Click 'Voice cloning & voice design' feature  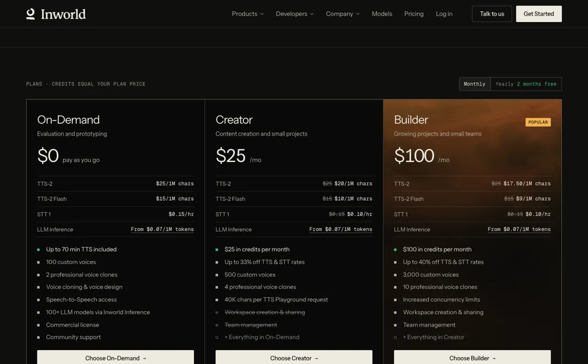point(84,287)
